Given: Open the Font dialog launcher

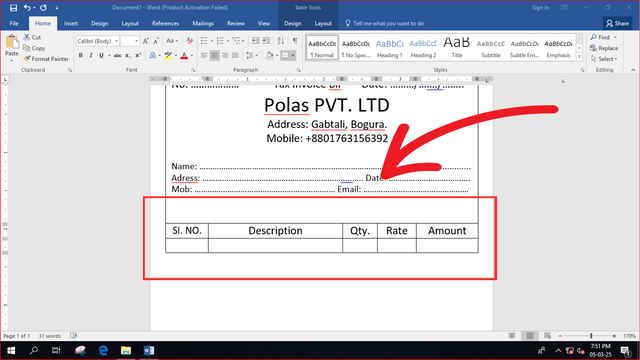Looking at the screenshot, I should point(193,70).
